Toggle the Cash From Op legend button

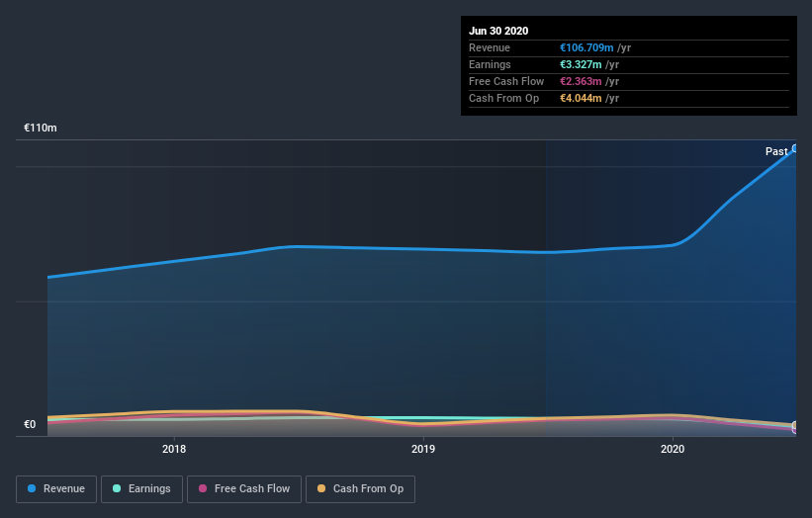(x=360, y=489)
